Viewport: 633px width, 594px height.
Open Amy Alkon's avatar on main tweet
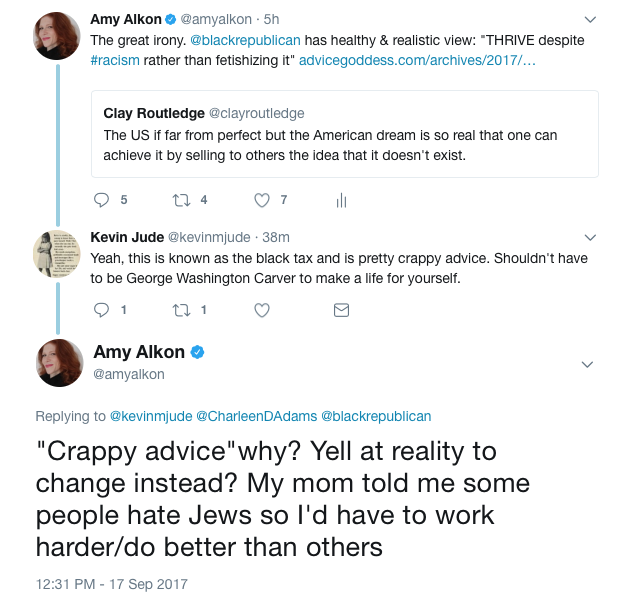point(58,363)
